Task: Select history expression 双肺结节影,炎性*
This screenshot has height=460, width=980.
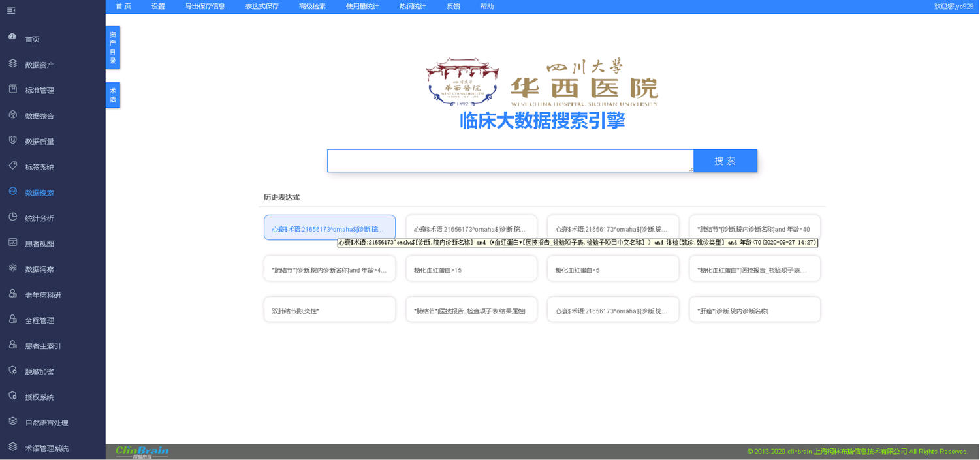Action: point(330,310)
